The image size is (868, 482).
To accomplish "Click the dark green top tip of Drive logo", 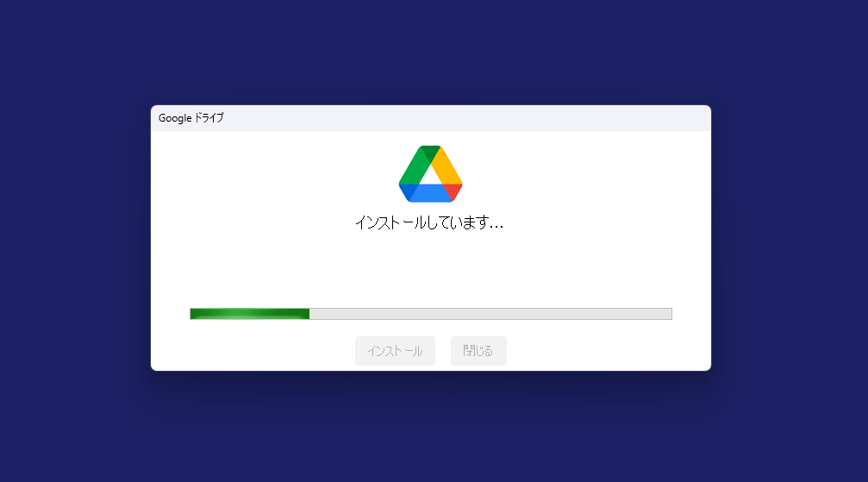I will 430,153.
